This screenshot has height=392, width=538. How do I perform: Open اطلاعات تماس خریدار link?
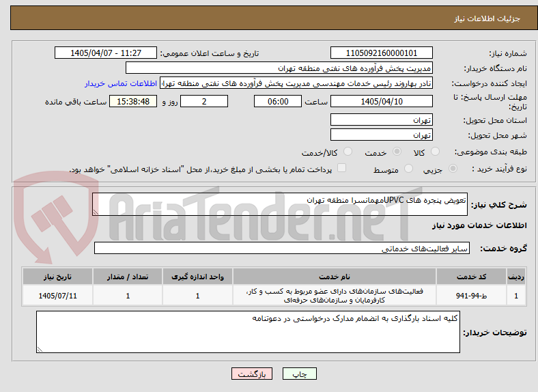click(x=121, y=83)
